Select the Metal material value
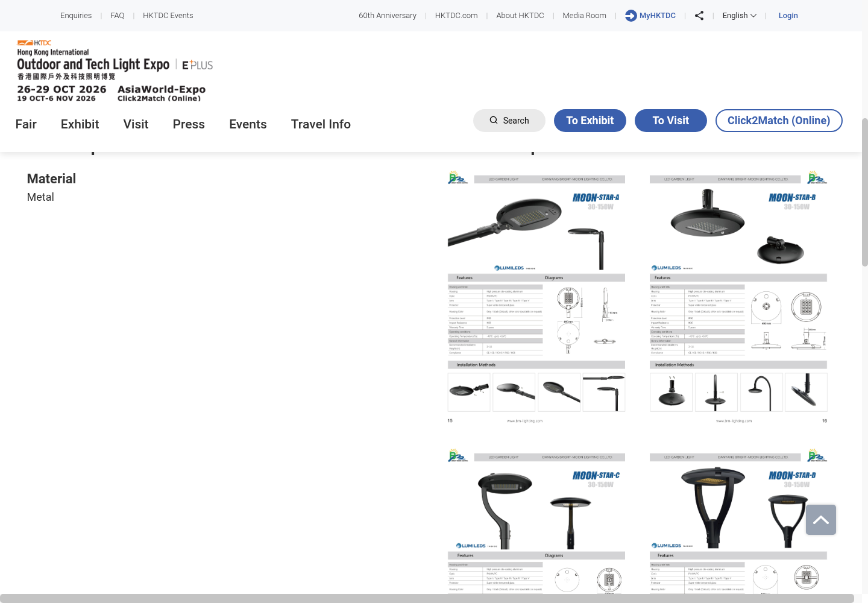The image size is (868, 603). click(40, 197)
